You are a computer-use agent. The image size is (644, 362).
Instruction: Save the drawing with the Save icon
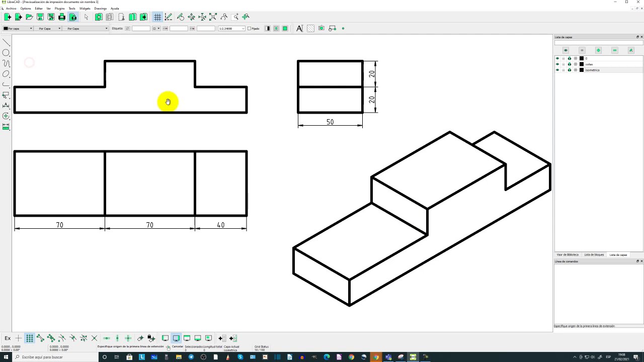click(x=40, y=17)
